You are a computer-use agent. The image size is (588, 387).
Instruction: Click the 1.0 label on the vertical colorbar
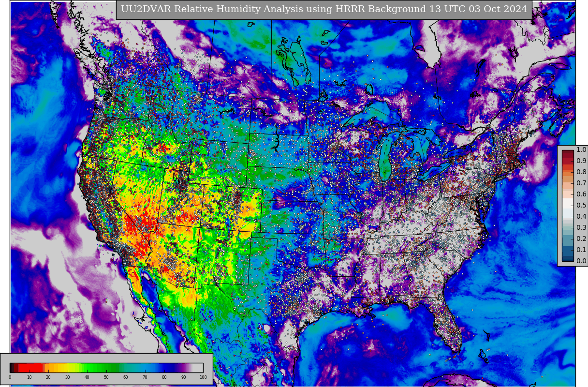tap(581, 150)
